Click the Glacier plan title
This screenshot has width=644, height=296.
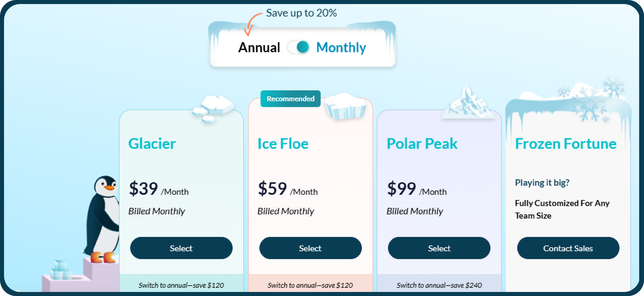tap(152, 144)
